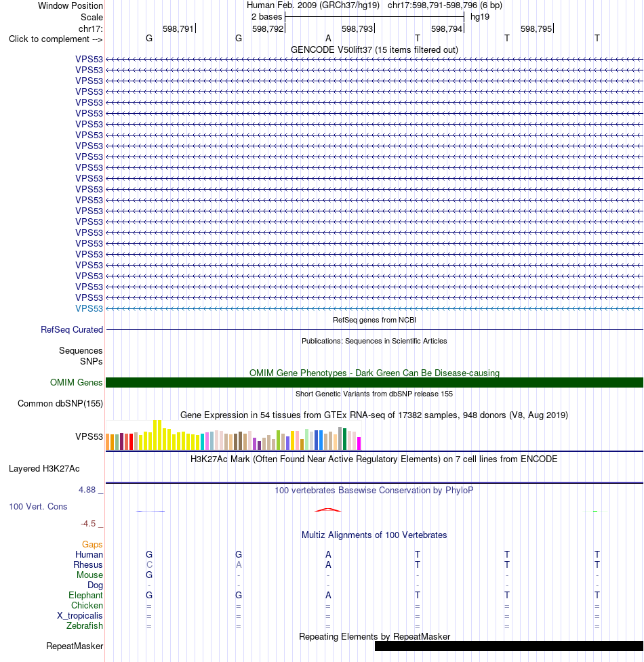Click the dark green OMIM gene bar
This screenshot has width=644, height=662.
[374, 383]
